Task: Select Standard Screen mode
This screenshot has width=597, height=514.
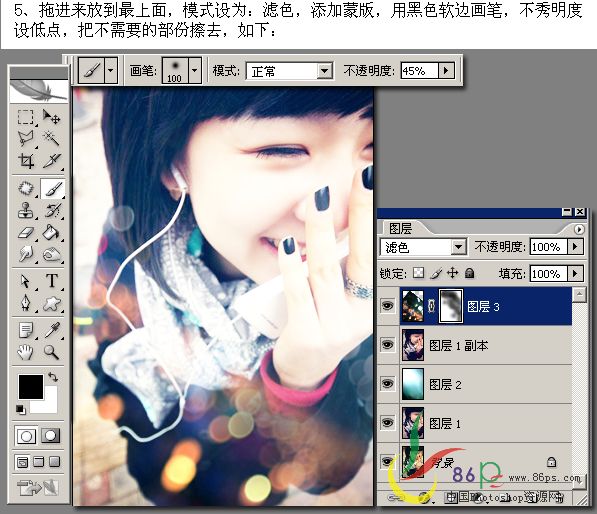Action: pos(22,462)
